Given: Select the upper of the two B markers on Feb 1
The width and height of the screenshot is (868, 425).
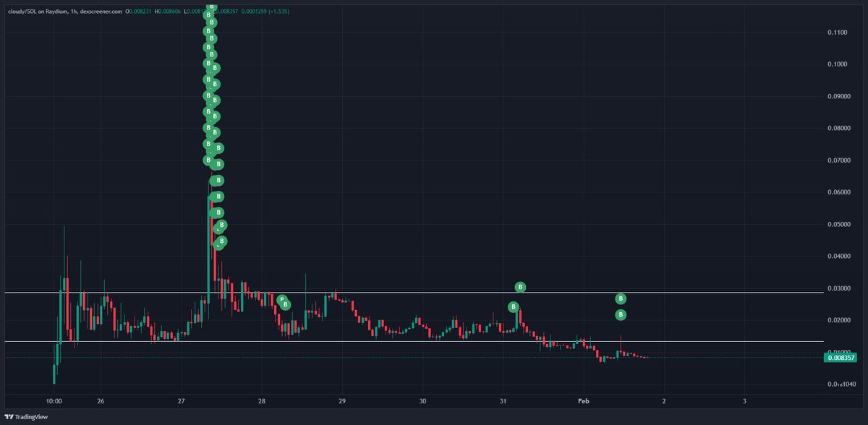Looking at the screenshot, I should [x=621, y=299].
